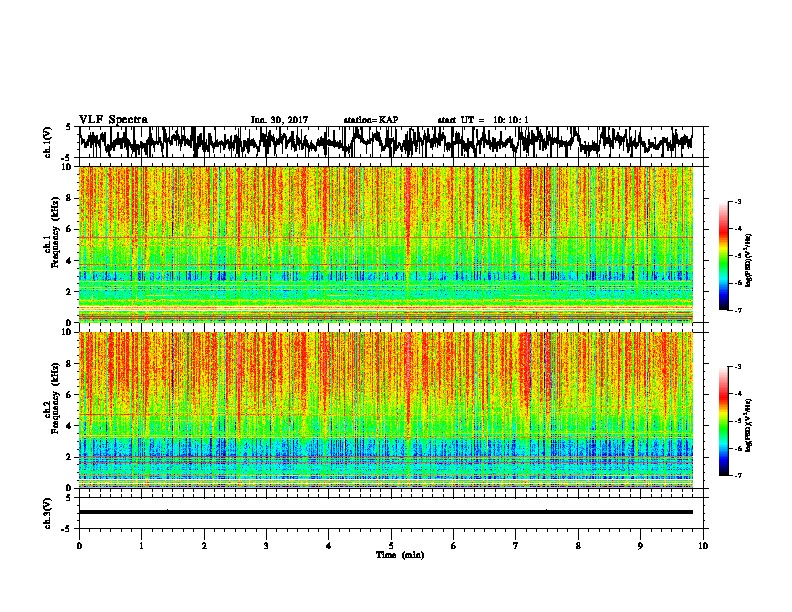Click the color scale bar beside ch.1 spectrogram

click(x=723, y=256)
